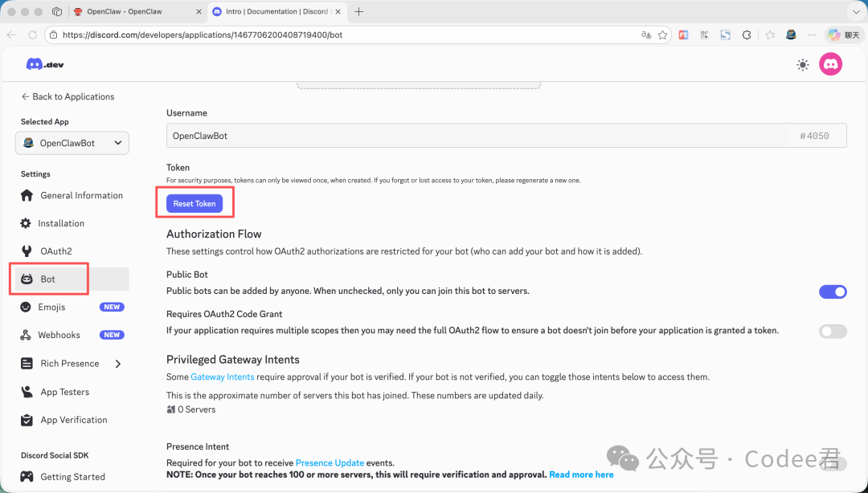Select the Discord Documentation browser tab
Screen dimensions: 868x493
(x=276, y=11)
